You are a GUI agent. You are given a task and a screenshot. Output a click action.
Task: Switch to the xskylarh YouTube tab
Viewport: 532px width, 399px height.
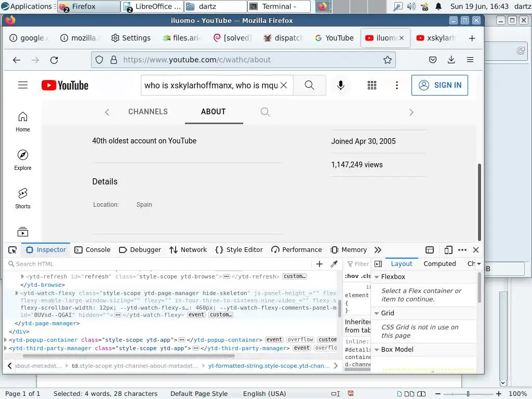click(x=436, y=38)
